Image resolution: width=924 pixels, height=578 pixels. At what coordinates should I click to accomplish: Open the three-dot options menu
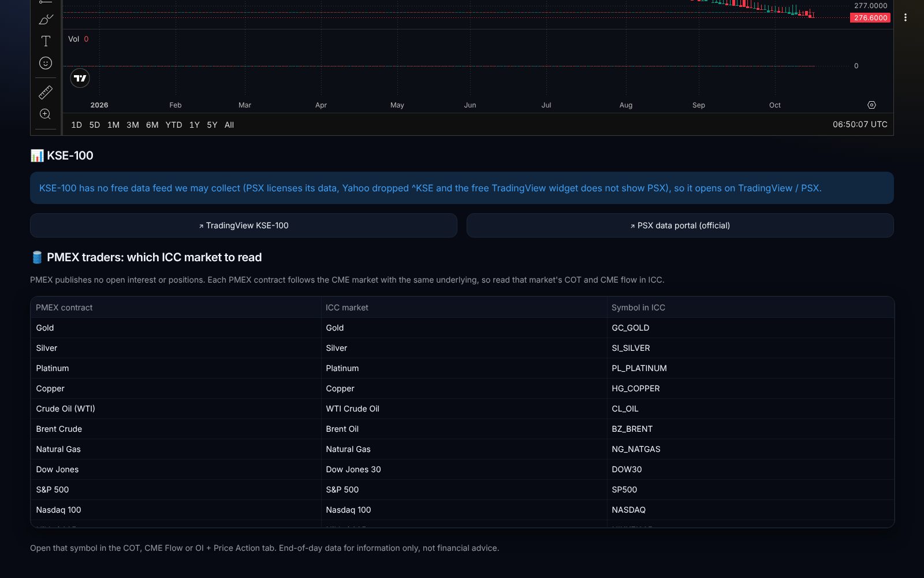click(906, 17)
